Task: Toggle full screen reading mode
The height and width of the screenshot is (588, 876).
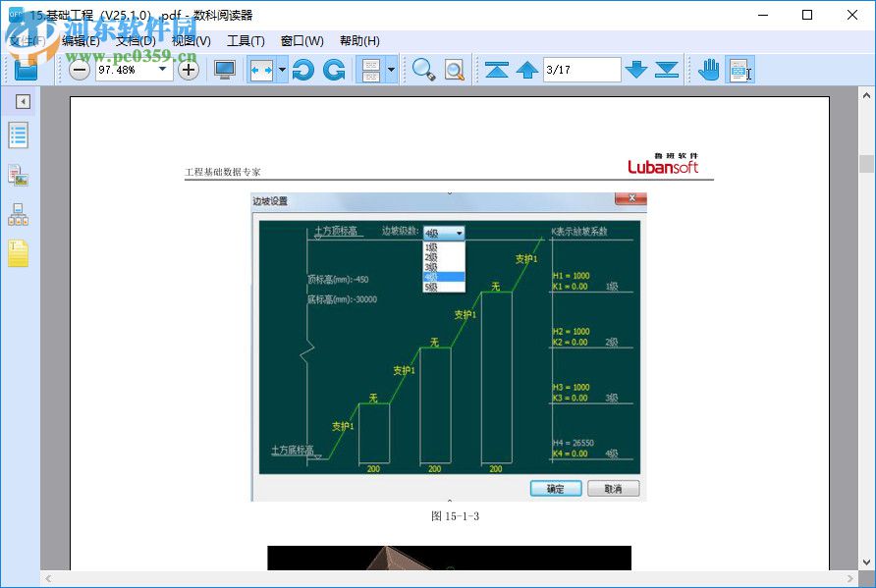Action: click(x=224, y=70)
